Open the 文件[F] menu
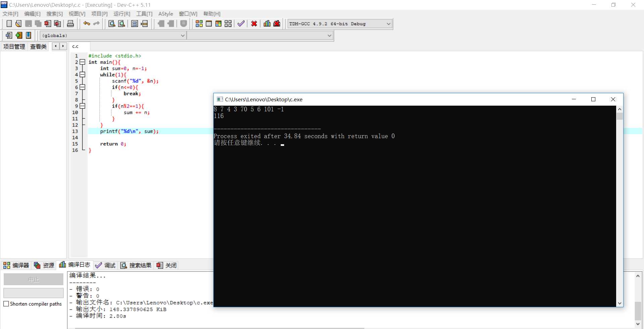The height and width of the screenshot is (329, 644). [10, 14]
